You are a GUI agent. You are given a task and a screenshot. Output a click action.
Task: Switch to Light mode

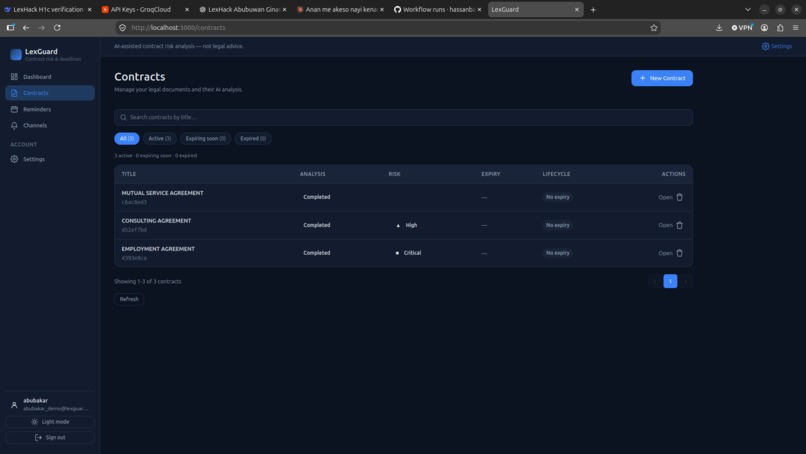coord(50,422)
